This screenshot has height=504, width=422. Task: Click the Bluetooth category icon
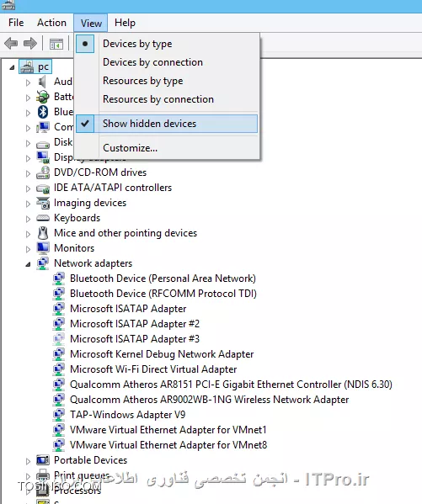tap(43, 112)
